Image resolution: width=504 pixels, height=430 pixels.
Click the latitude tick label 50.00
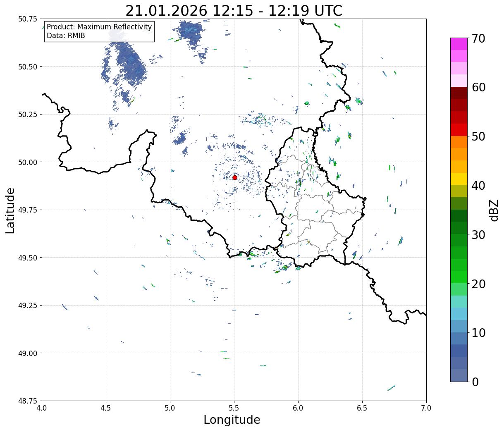27,162
